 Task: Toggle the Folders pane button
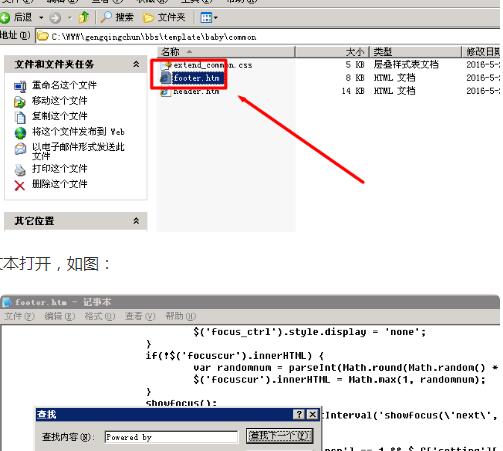(x=164, y=17)
